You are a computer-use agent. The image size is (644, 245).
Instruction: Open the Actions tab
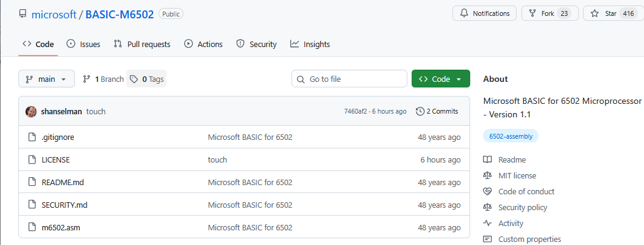tap(203, 44)
